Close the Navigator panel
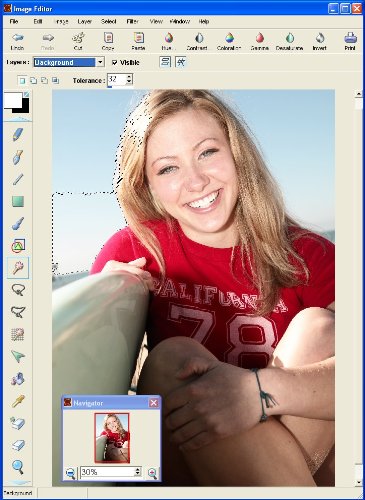The image size is (365, 500). click(x=153, y=403)
